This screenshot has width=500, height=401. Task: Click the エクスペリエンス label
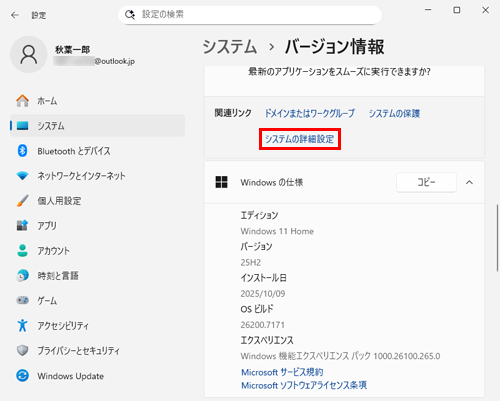pos(267,340)
